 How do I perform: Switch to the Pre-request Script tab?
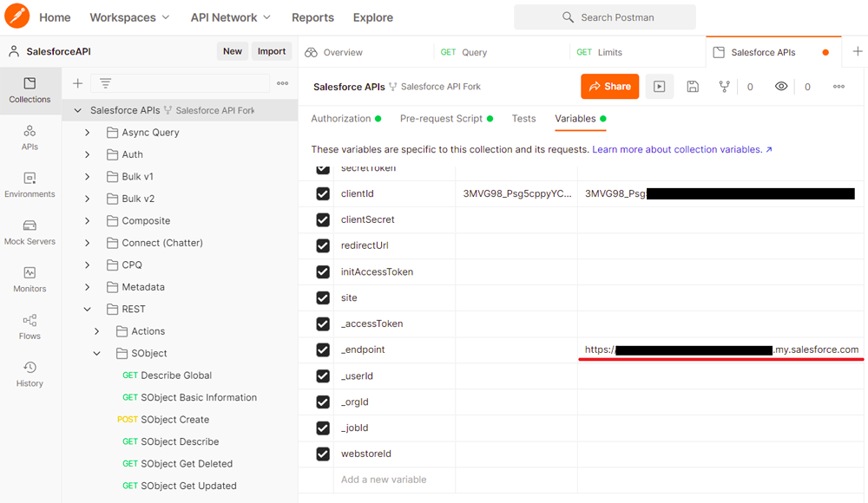click(x=446, y=119)
